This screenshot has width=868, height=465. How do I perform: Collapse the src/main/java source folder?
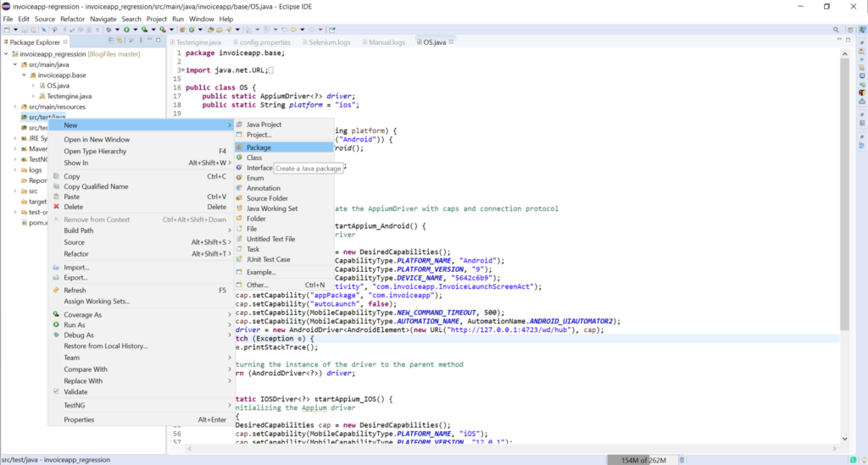point(15,64)
